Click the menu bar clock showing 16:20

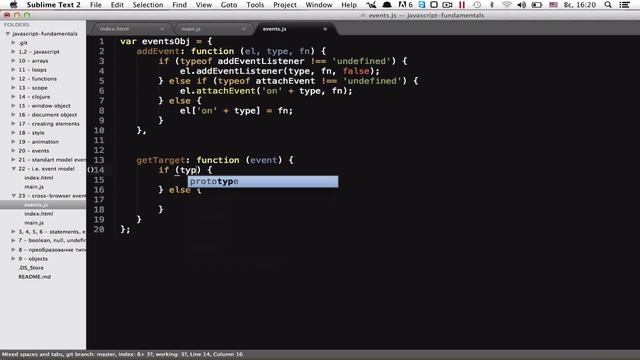point(580,5)
